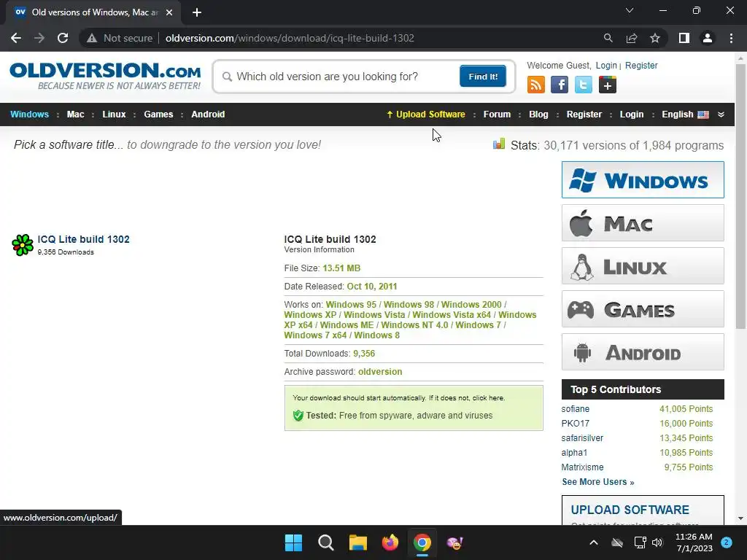Viewport: 747px width, 560px height.
Task: Click the big Games category button
Action: tap(643, 309)
